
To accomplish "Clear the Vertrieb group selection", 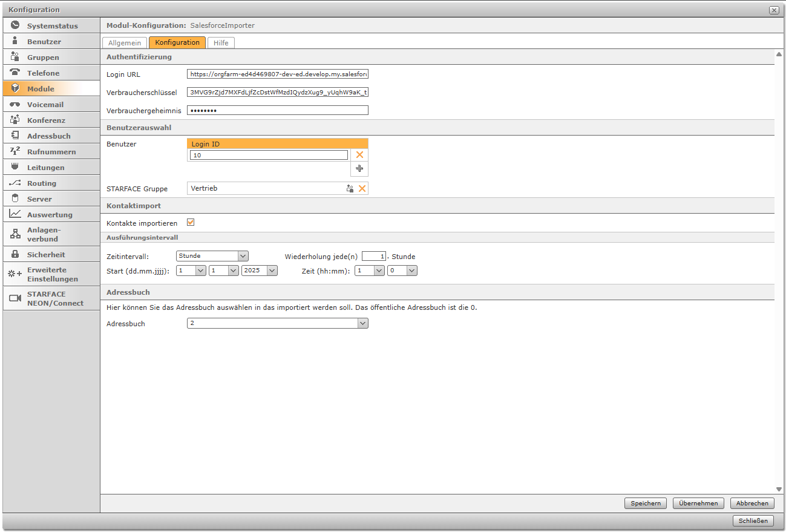I will point(362,189).
